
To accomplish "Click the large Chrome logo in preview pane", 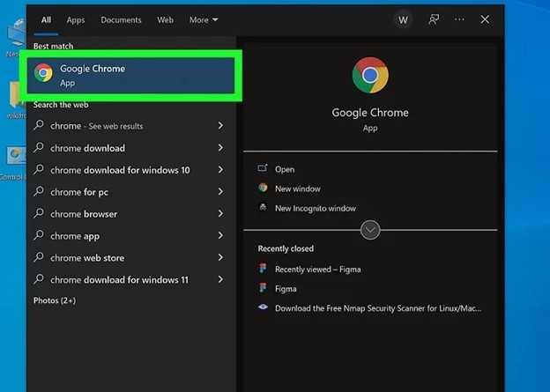I will click(370, 77).
